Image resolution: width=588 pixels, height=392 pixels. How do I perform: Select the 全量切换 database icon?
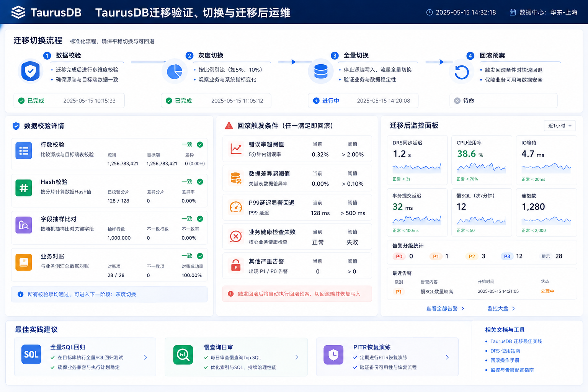(x=321, y=71)
